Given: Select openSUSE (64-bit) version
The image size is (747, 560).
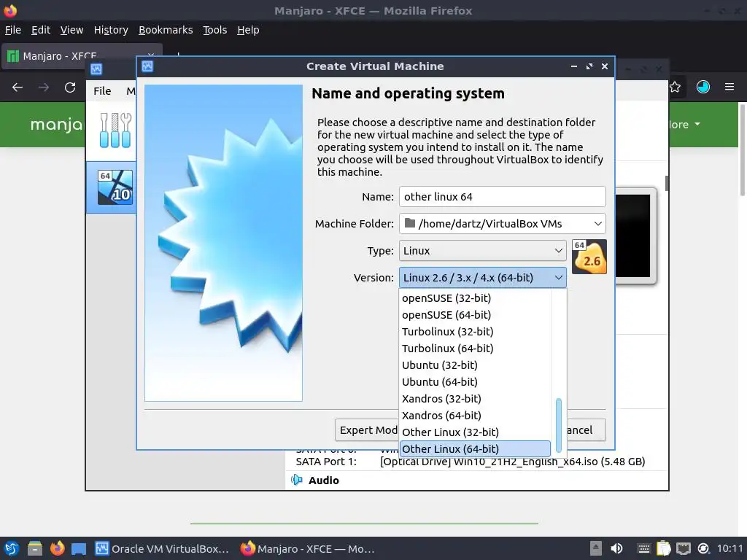Looking at the screenshot, I should click(475, 315).
